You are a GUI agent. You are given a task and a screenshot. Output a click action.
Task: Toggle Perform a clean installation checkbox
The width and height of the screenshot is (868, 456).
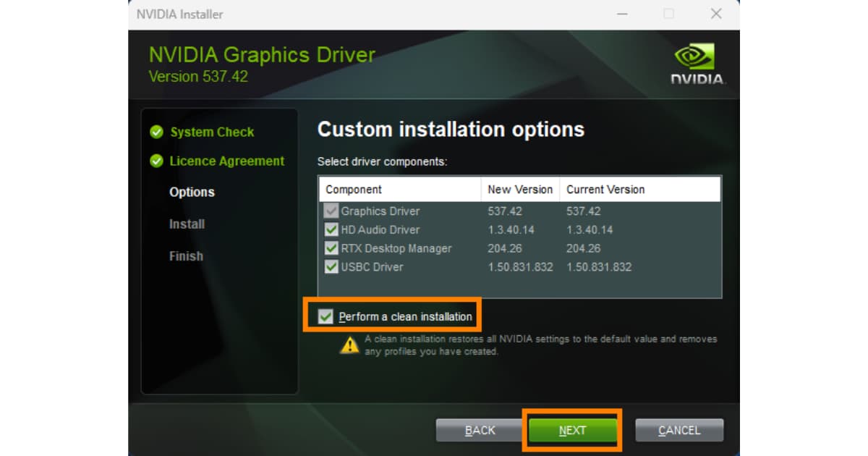326,316
